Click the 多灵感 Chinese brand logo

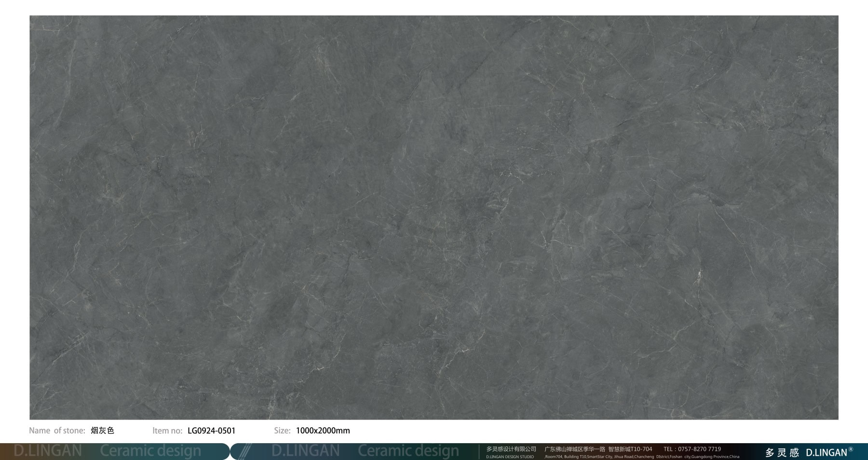(782, 452)
